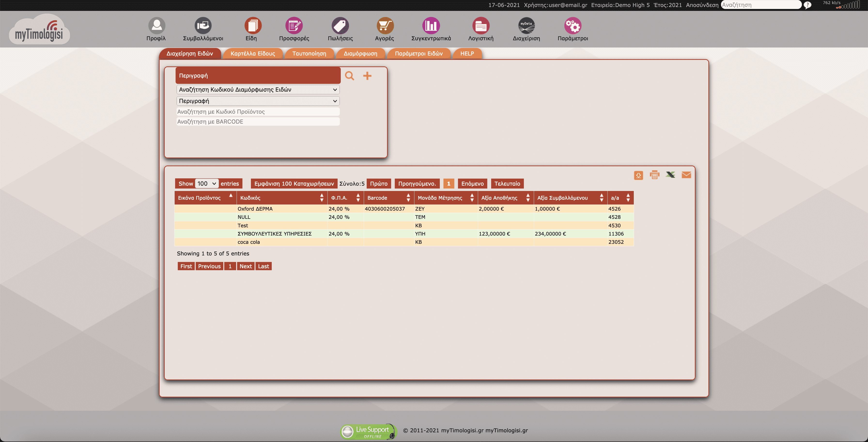Viewport: 868px width, 442px height.
Task: Print the items list
Action: (x=654, y=175)
